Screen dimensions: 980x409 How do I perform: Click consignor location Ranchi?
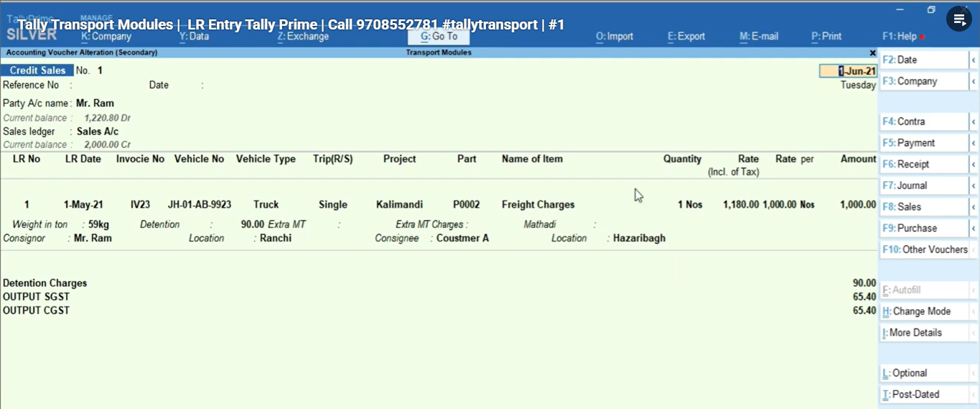pyautogui.click(x=276, y=238)
